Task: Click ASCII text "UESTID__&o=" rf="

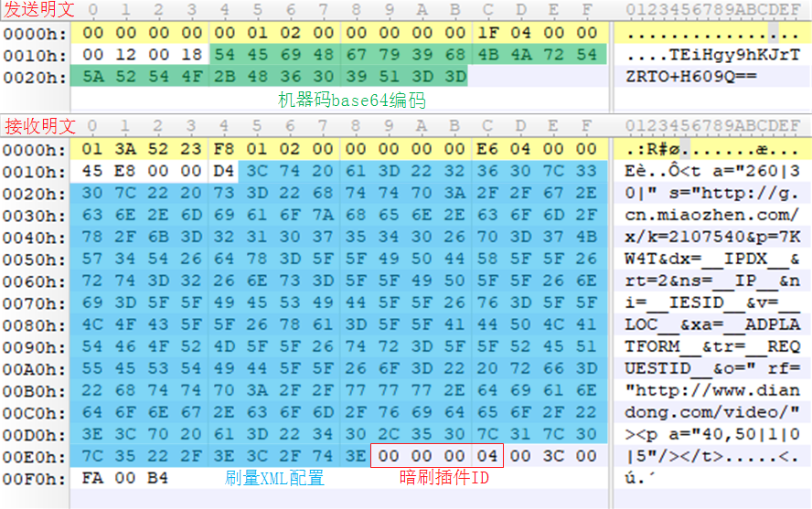Action: click(x=712, y=368)
